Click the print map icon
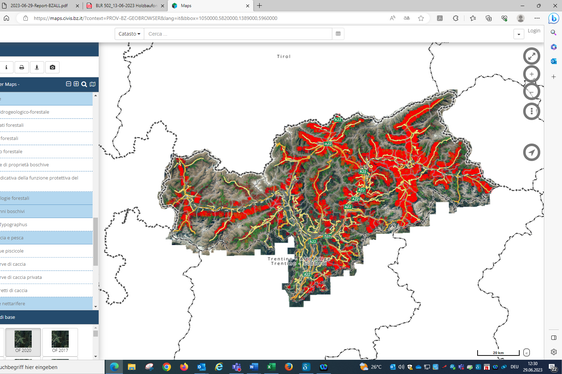This screenshot has width=562, height=374. tap(22, 67)
